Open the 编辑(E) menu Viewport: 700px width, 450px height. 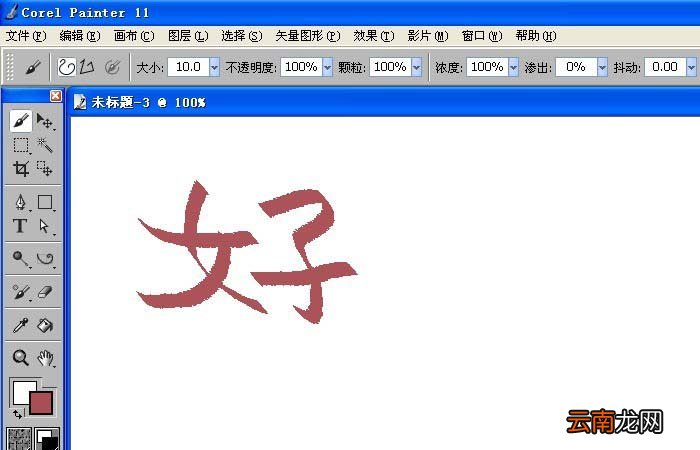[80, 36]
